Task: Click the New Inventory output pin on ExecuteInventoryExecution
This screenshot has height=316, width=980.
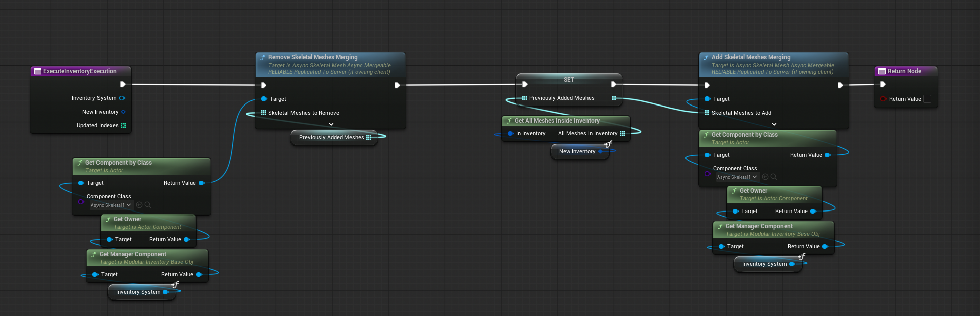Action: point(123,112)
